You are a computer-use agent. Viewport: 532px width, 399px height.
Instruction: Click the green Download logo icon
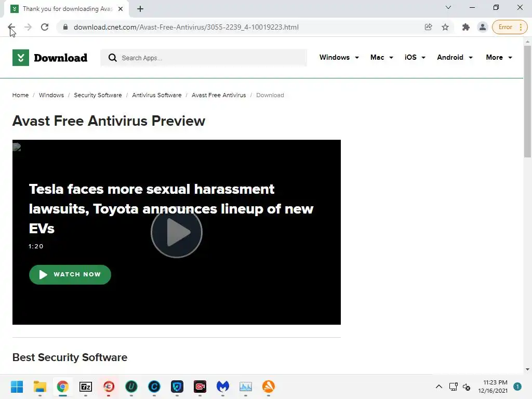pyautogui.click(x=21, y=58)
